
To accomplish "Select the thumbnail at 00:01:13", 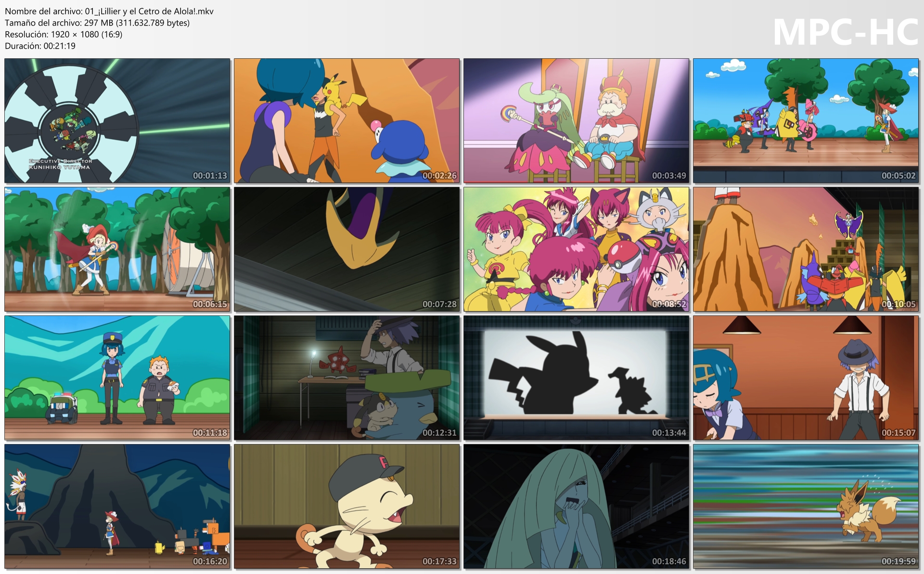I will pyautogui.click(x=117, y=121).
